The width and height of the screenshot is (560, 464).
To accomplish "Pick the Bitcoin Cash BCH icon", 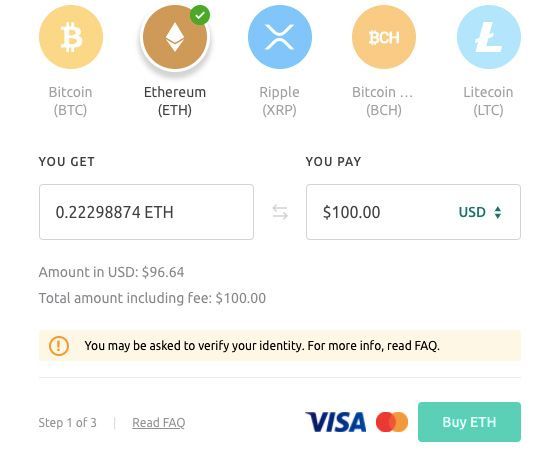I will (x=384, y=37).
